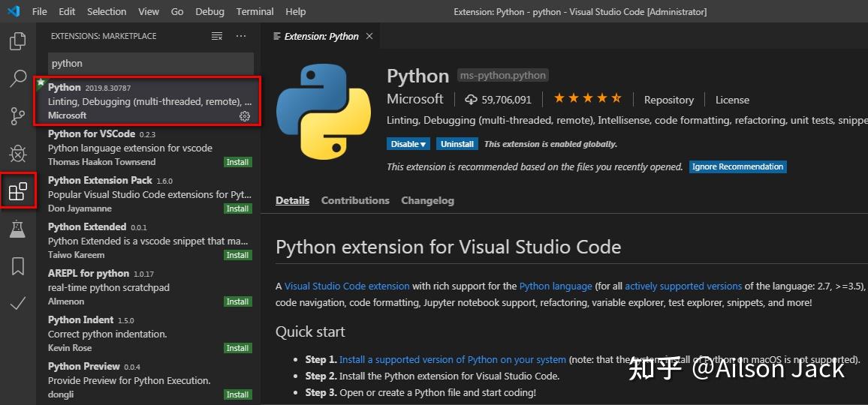Open the Debug menu
The height and width of the screenshot is (405, 868).
[209, 11]
